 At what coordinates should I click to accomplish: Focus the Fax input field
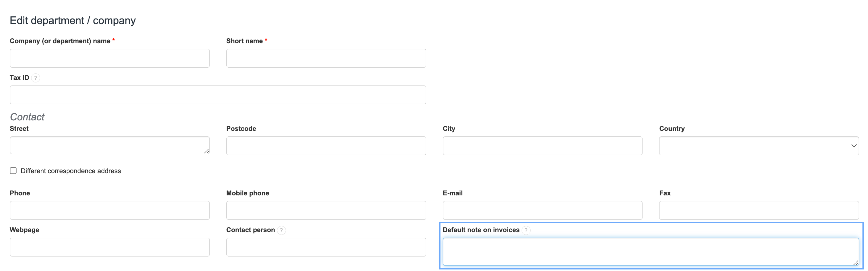758,210
